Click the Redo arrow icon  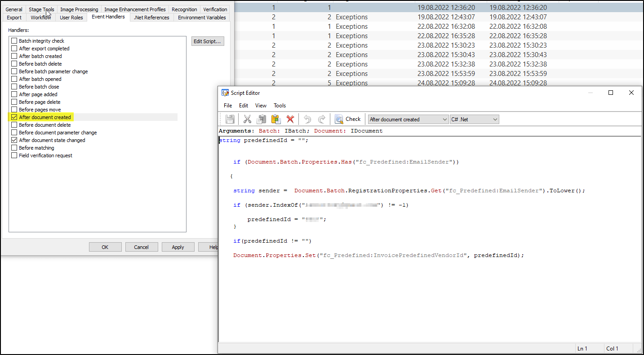pos(322,119)
